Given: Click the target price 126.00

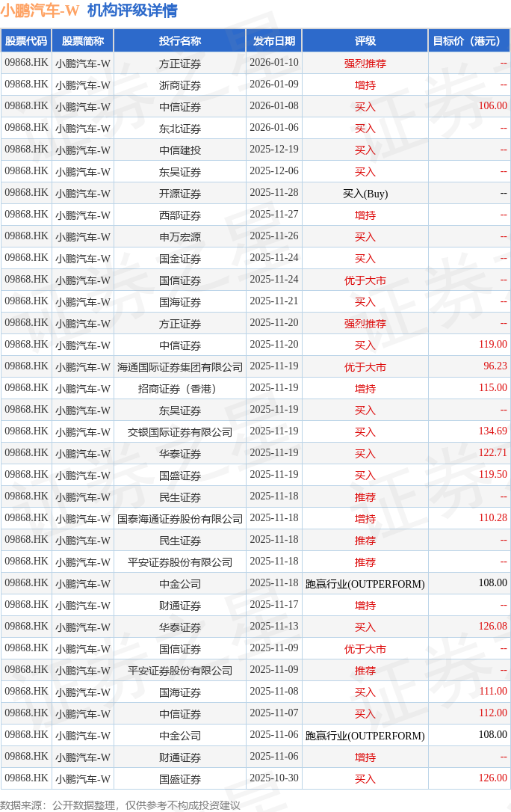Looking at the screenshot, I should (492, 778).
